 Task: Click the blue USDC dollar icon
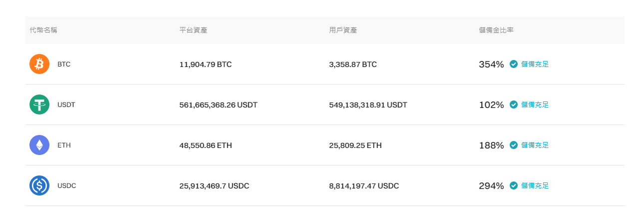39,185
